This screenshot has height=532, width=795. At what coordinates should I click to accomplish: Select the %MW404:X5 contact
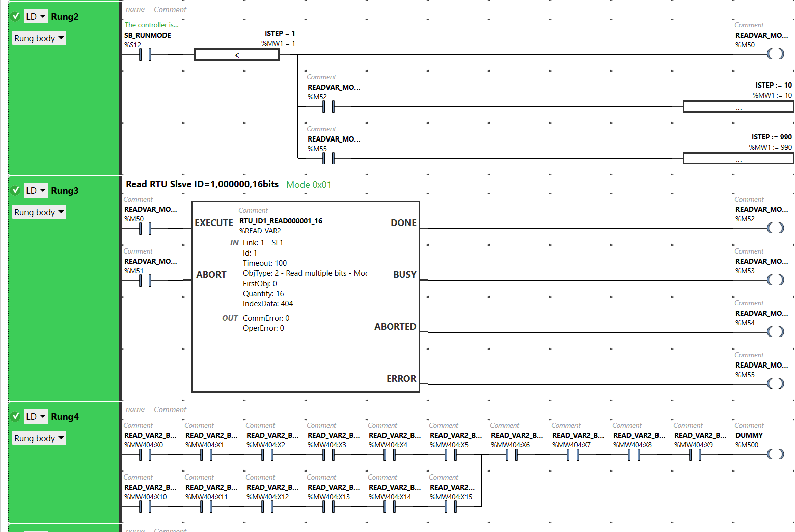click(451, 455)
